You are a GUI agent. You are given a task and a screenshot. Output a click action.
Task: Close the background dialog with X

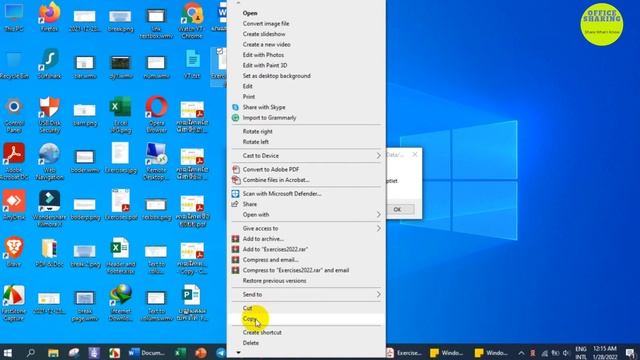tap(415, 154)
